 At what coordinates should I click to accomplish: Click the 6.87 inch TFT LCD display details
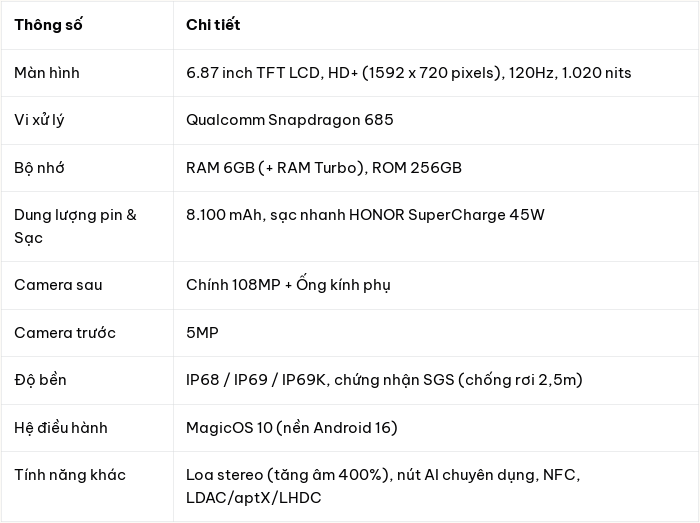coord(408,73)
